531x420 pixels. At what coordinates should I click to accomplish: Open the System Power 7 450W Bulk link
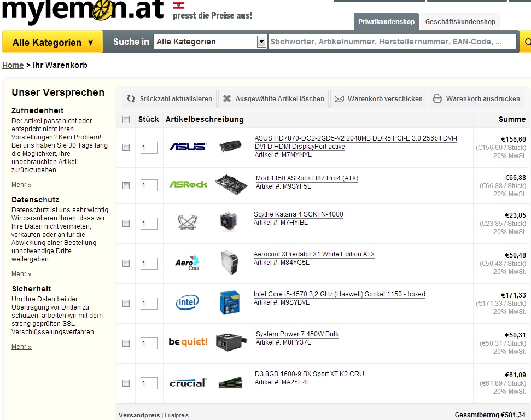point(297,334)
